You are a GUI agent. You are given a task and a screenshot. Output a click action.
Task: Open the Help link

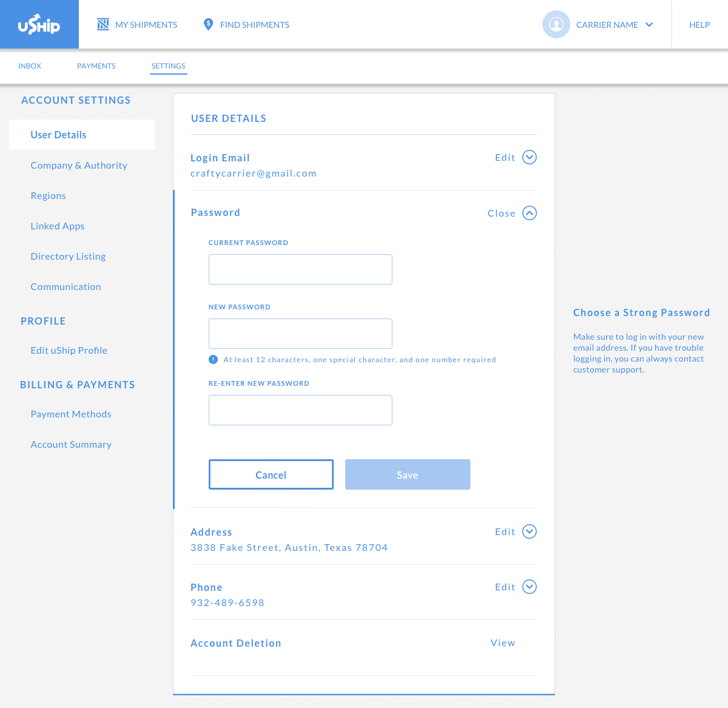pyautogui.click(x=699, y=25)
